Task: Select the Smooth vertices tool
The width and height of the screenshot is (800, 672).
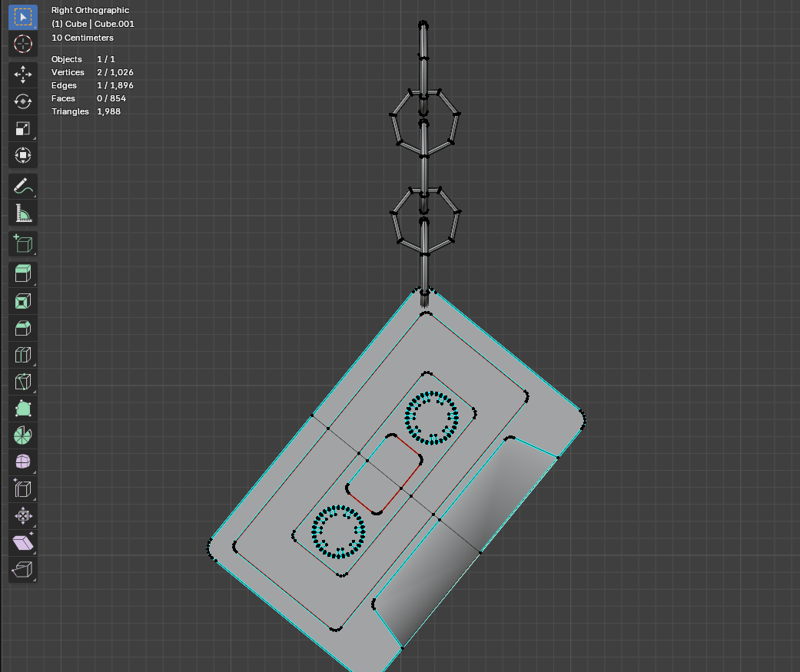Action: click(x=23, y=462)
